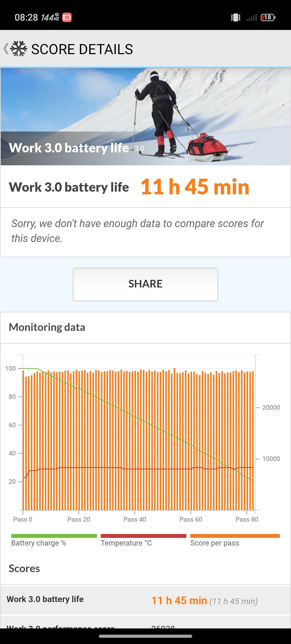Open the Work 3.0 battery life score row
Image resolution: width=291 pixels, height=644 pixels.
point(145,600)
